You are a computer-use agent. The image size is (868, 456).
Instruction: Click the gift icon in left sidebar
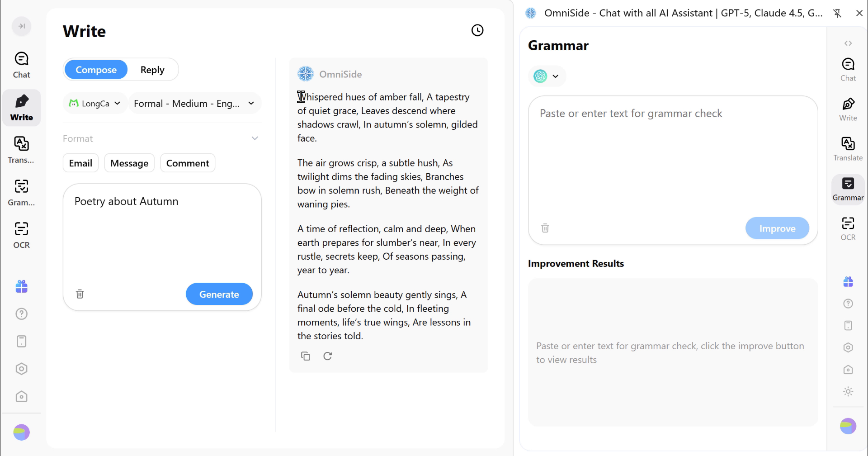(21, 286)
